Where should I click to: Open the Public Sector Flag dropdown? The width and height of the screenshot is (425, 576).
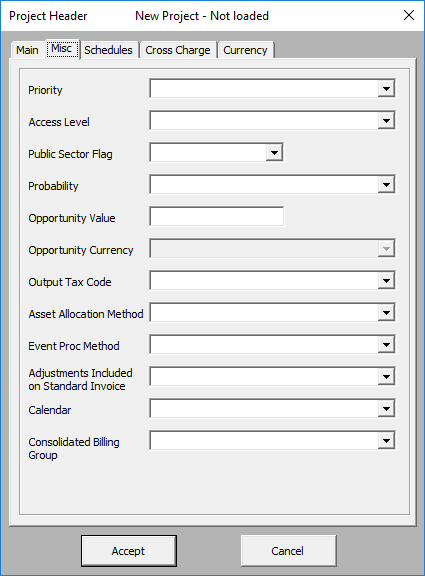pos(274,152)
